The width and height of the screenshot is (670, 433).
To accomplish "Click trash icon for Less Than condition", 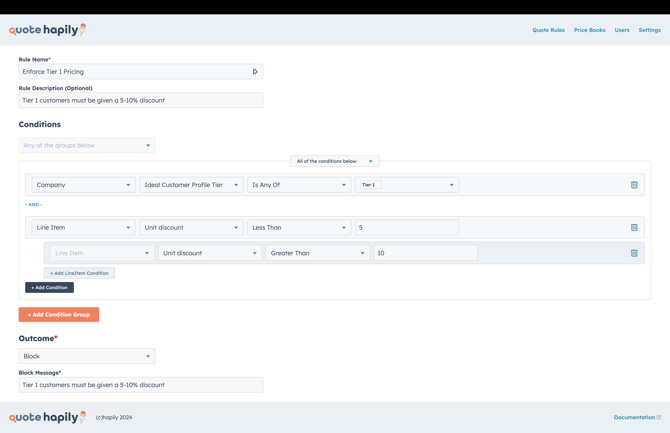I will (x=634, y=228).
